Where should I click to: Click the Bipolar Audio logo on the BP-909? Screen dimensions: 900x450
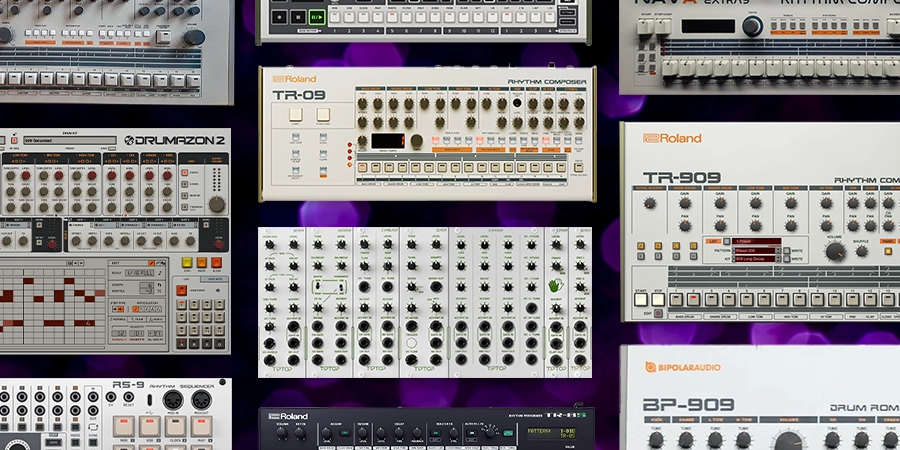click(683, 367)
